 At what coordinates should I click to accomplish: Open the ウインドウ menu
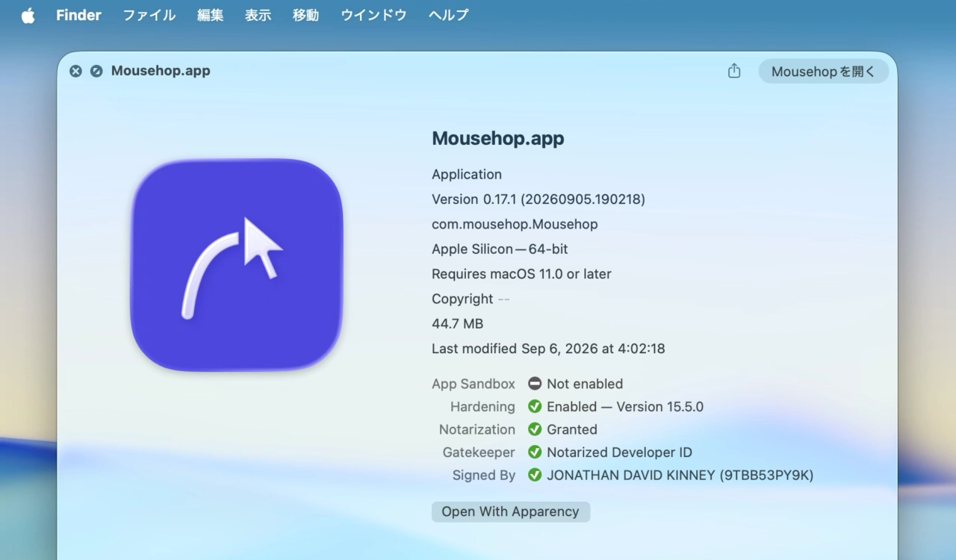373,15
